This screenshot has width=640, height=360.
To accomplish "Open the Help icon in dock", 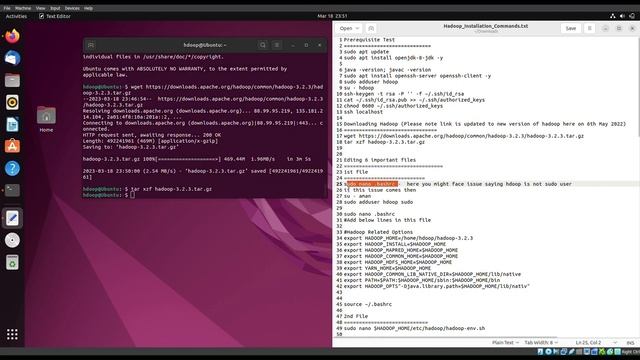I will [12, 168].
